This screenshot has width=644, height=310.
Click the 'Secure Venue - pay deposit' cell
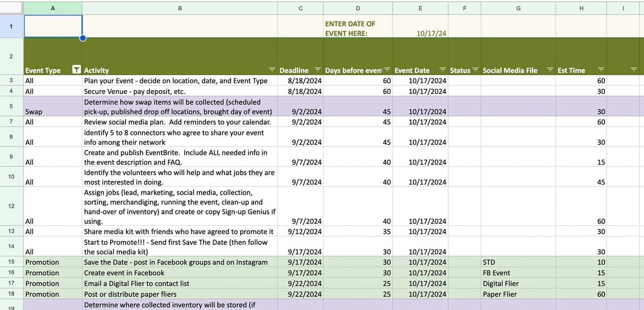tap(180, 91)
